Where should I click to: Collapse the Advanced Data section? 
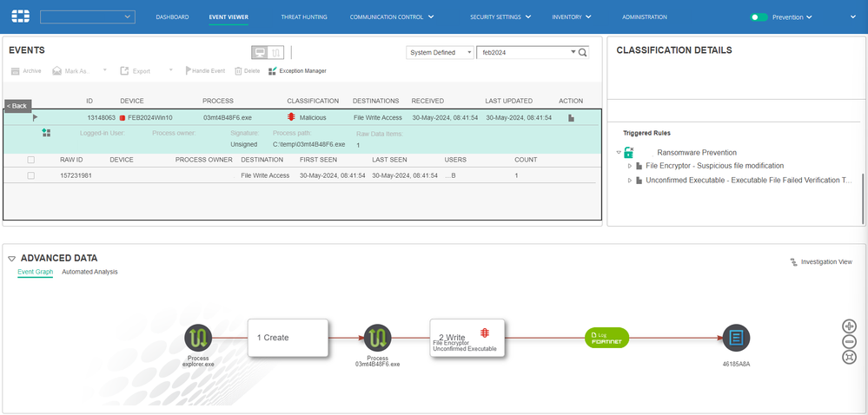[12, 259]
